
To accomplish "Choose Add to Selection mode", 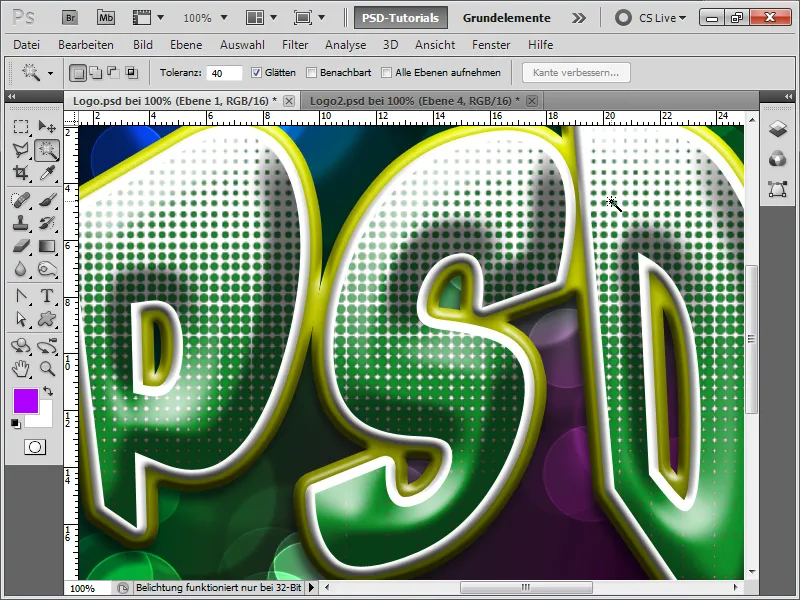I will coord(96,73).
